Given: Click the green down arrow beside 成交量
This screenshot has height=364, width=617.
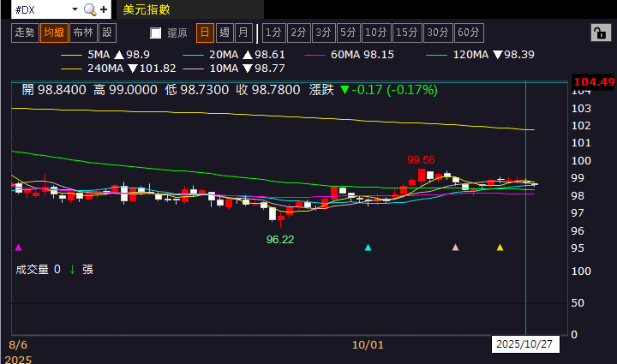Looking at the screenshot, I should [72, 270].
